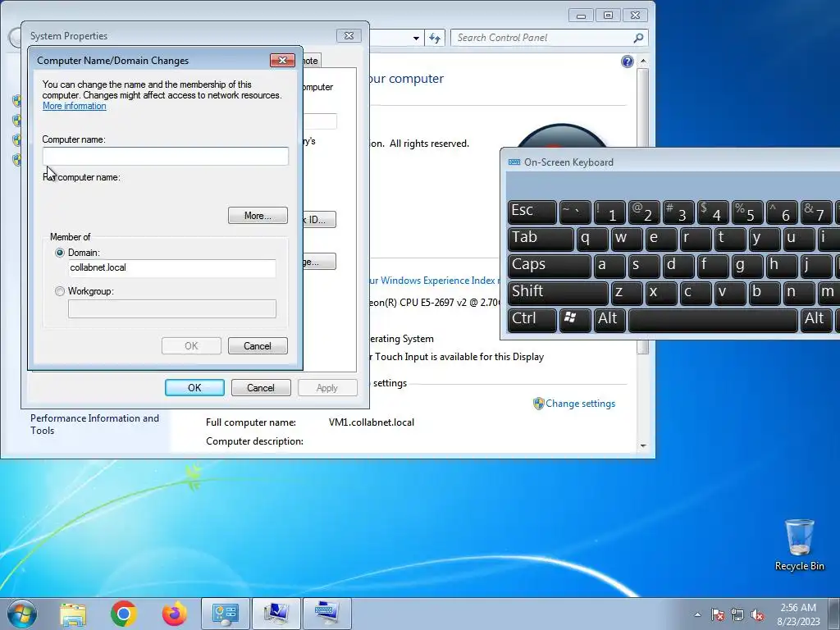Screen dimensions: 840x630
Task: Open Performance Information and Tools link
Action: [95, 424]
